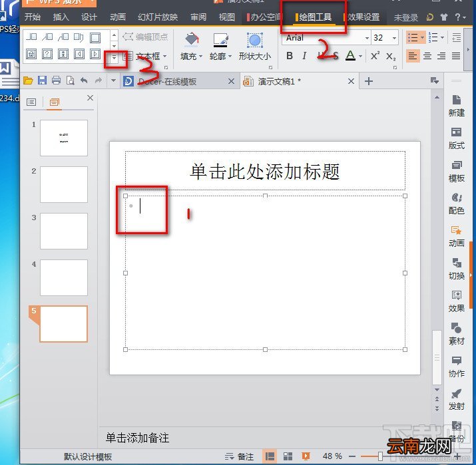Toggle the 备注 notes button in status bar

(239, 456)
